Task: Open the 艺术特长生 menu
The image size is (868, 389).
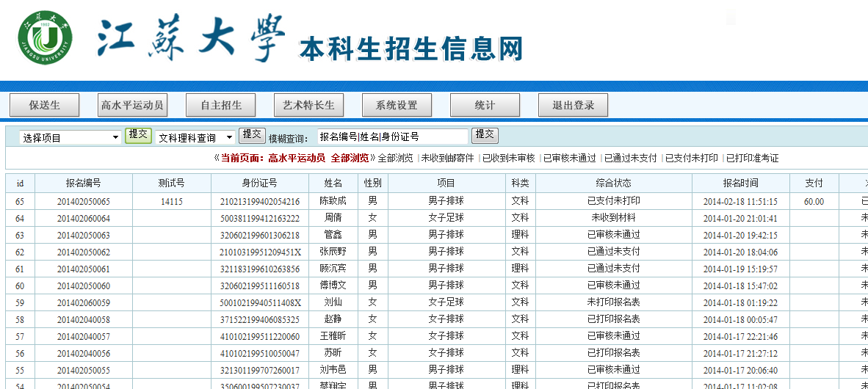Action: click(309, 105)
